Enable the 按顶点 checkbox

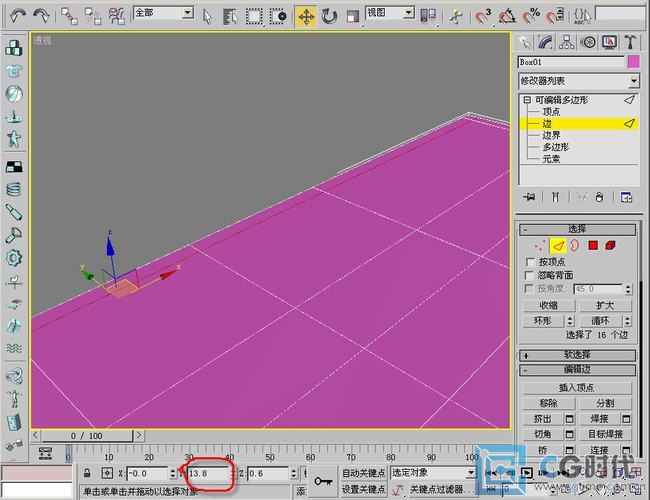point(531,262)
